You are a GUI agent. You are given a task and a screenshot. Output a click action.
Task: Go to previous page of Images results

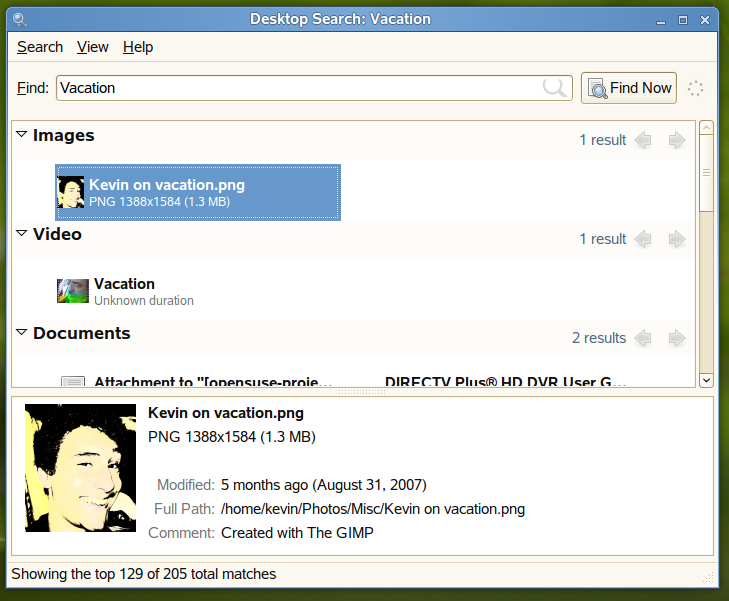coord(643,140)
